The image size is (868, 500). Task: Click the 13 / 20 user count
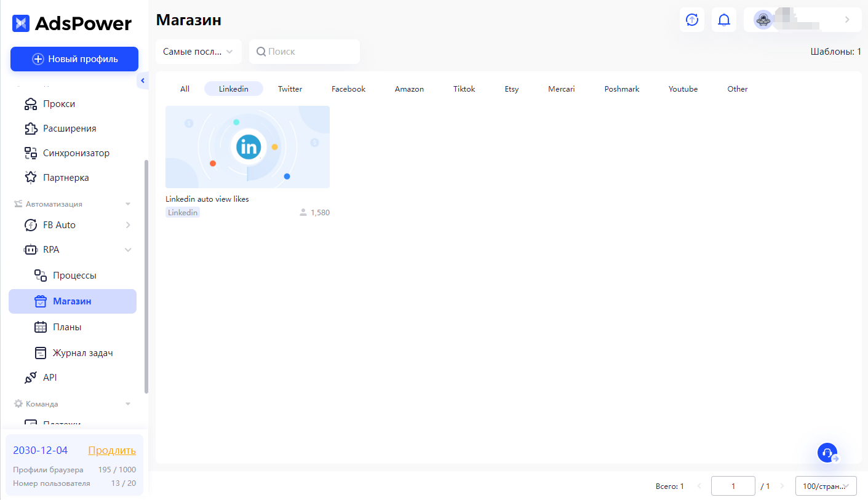[123, 483]
